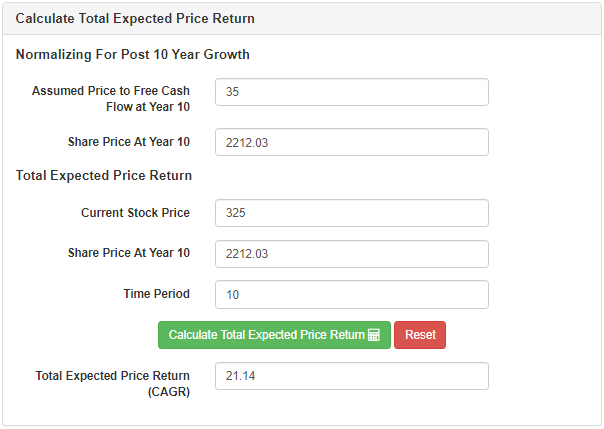Click the blank panel area right of the Reset button
The width and height of the screenshot is (604, 429).
pos(522,335)
